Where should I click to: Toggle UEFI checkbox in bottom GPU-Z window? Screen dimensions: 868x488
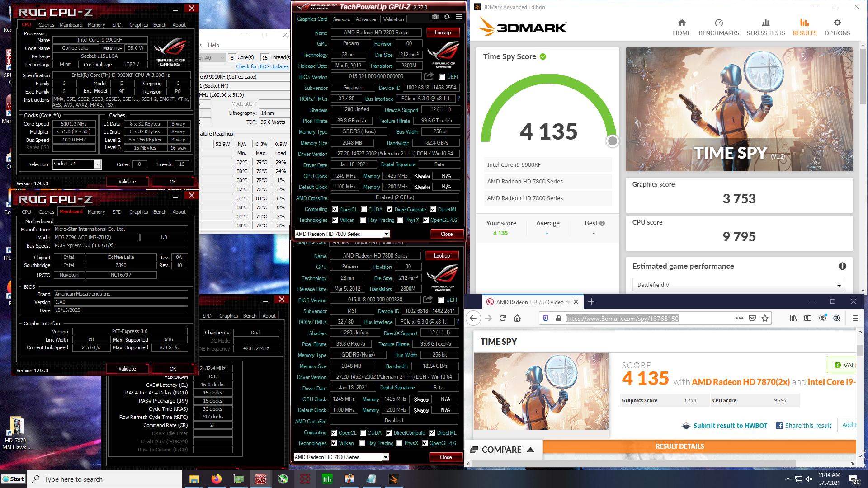(441, 300)
